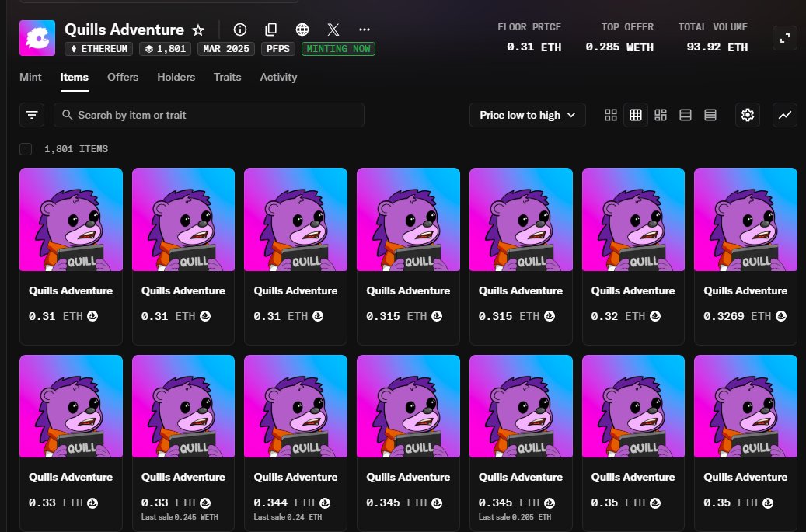This screenshot has height=532, width=806.
Task: Click the 0.3269 ETH price text
Action: pos(738,316)
